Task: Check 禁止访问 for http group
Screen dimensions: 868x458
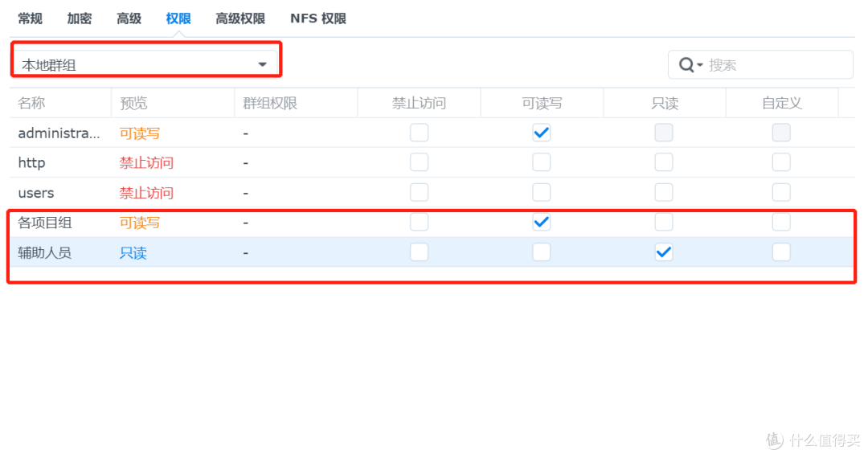Action: point(419,162)
